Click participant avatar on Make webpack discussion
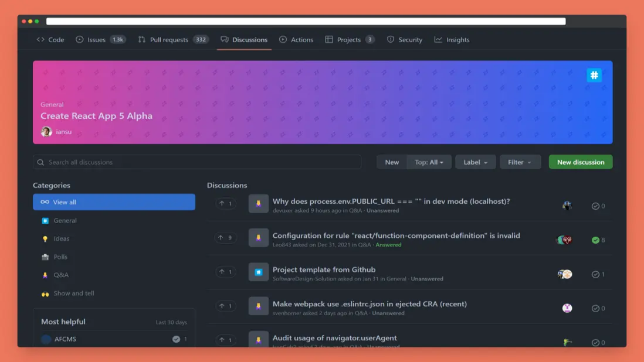Screen dimensions: 644x362 tap(567, 308)
